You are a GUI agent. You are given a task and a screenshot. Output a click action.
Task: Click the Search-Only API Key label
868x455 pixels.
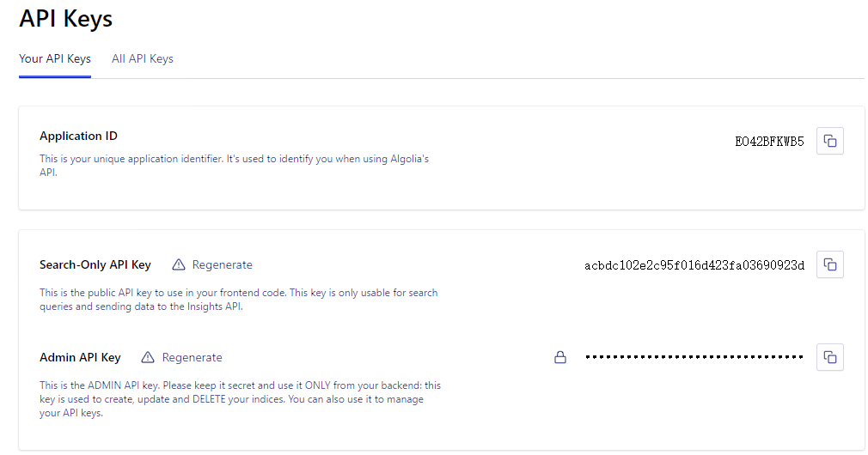pyautogui.click(x=95, y=264)
